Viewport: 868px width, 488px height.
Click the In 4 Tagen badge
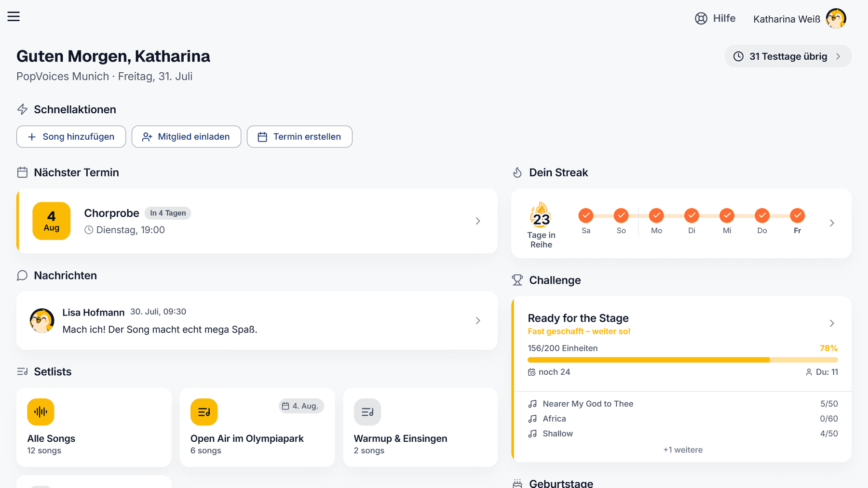point(168,213)
